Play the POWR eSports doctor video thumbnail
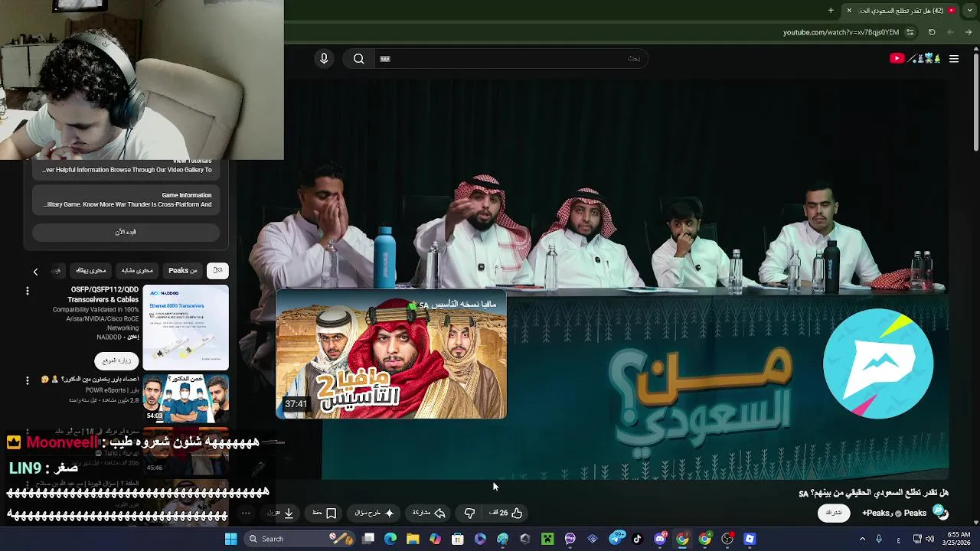Screen dimensions: 980x551 pyautogui.click(x=185, y=399)
